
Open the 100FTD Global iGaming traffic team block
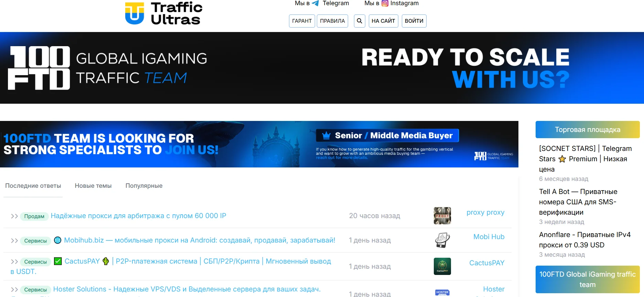[588, 279]
